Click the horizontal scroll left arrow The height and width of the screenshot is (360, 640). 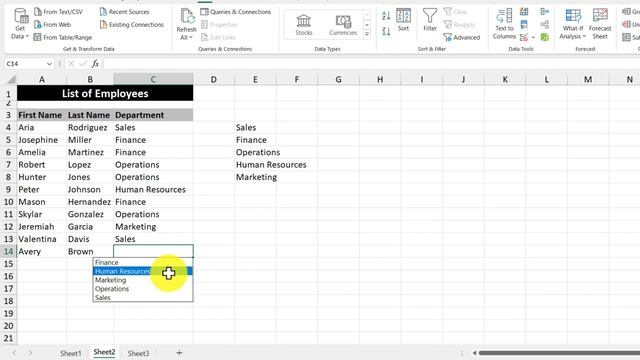click(475, 353)
